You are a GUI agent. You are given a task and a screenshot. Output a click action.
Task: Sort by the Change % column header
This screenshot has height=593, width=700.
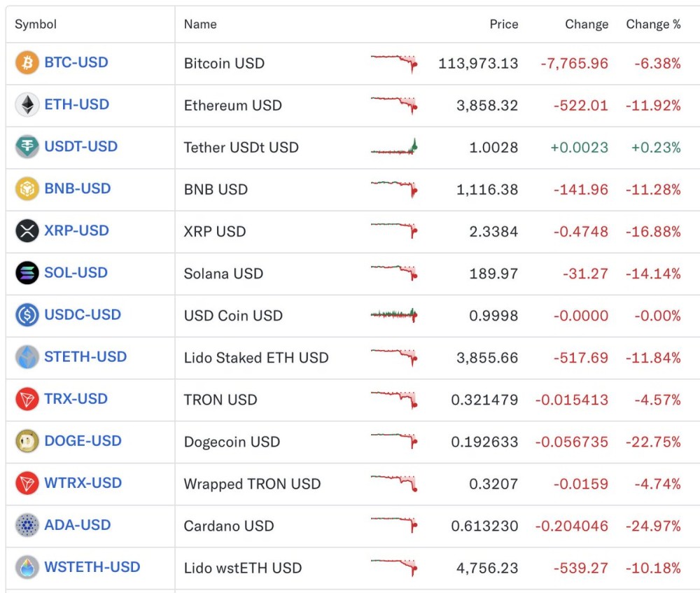point(653,25)
